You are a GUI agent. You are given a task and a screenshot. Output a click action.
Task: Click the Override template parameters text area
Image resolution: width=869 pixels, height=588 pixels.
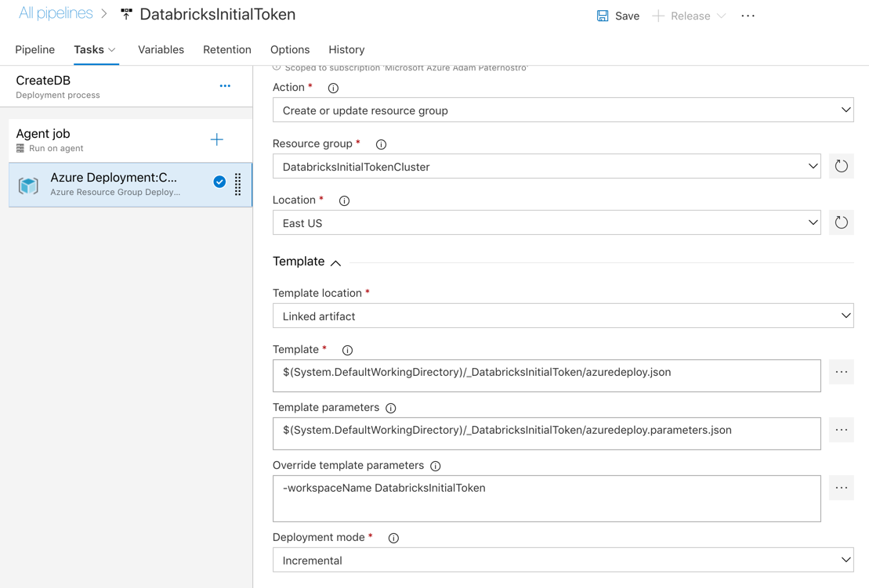click(x=546, y=498)
